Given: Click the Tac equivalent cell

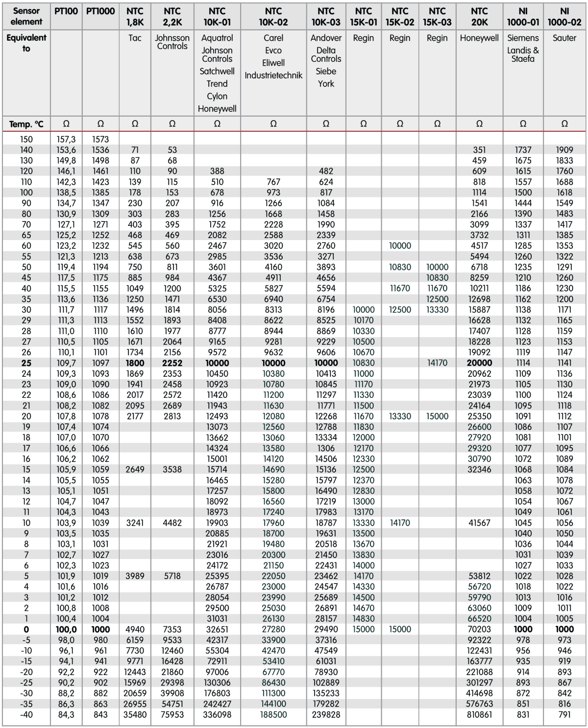Looking at the screenshot, I should [135, 38].
